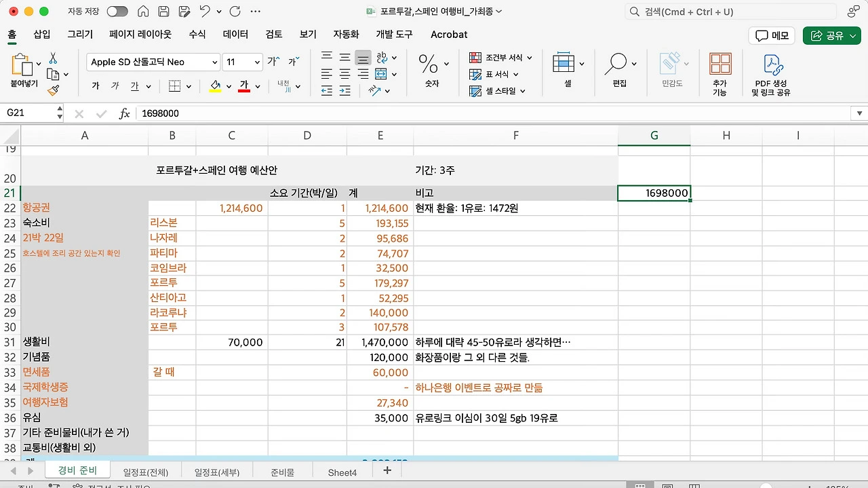Expand fill color options arrow
This screenshot has width=868, height=488.
pos(229,87)
